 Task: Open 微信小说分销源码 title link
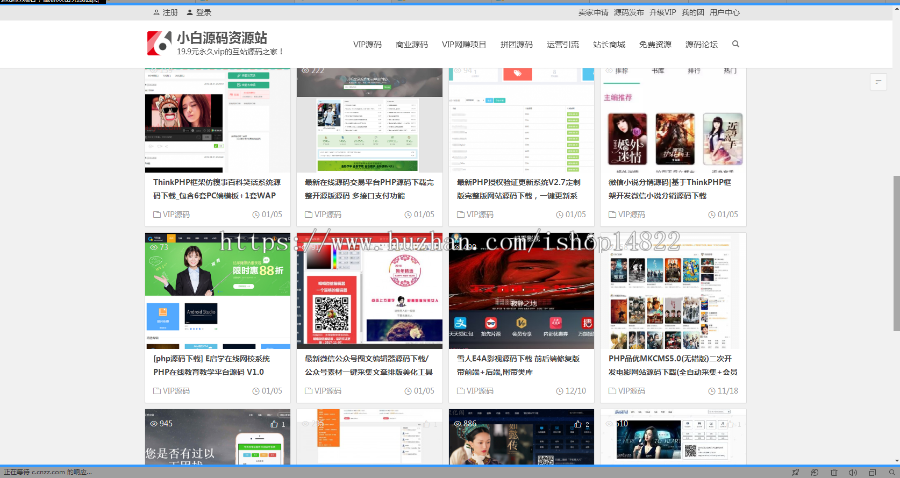tap(670, 189)
